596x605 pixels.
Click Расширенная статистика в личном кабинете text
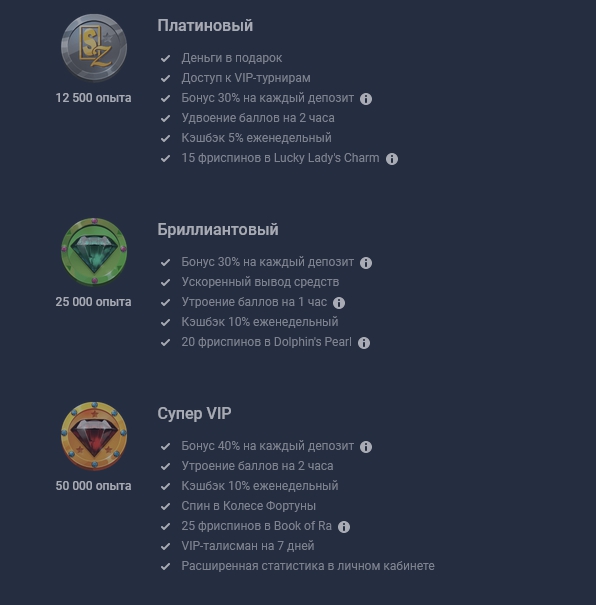pos(308,566)
